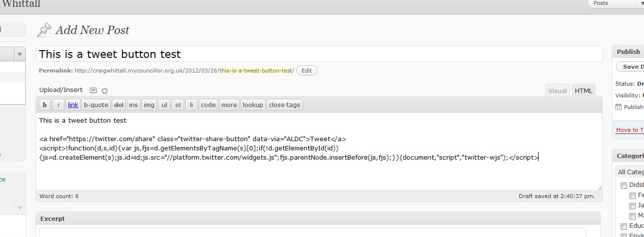Click the gear-shaped icon next to Upload/Insert

point(104,91)
